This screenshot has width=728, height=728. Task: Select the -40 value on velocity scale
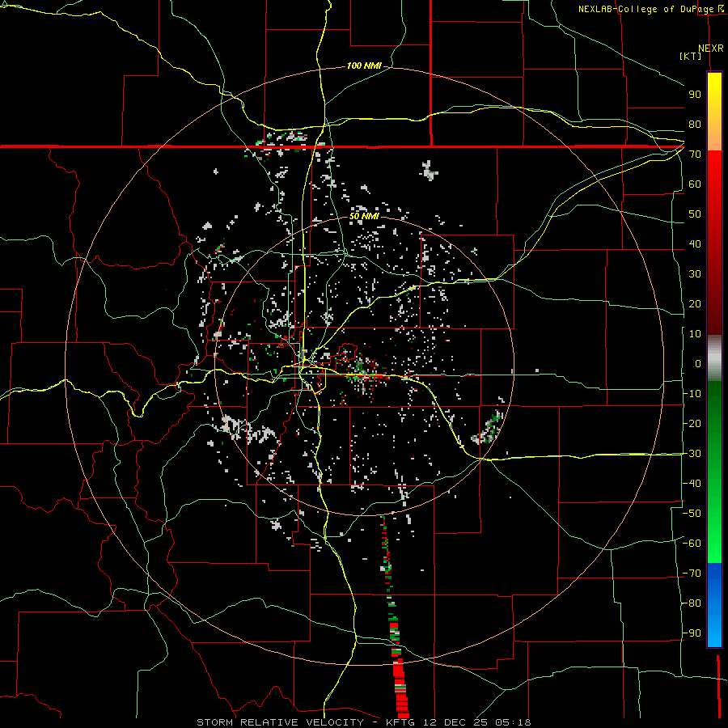coord(692,484)
